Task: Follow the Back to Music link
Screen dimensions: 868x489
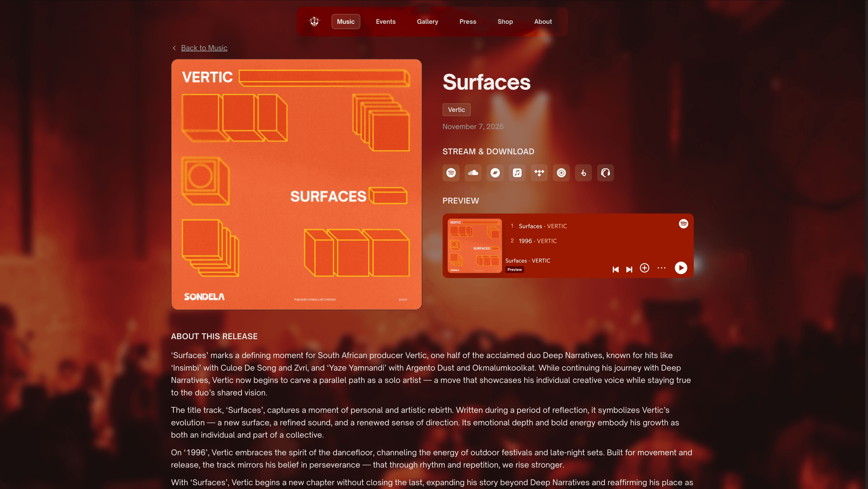Action: [x=204, y=48]
